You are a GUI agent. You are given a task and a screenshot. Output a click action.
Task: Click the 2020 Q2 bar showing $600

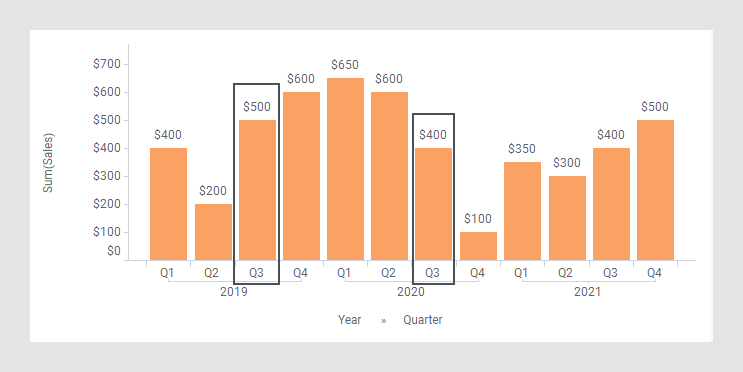pos(390,176)
